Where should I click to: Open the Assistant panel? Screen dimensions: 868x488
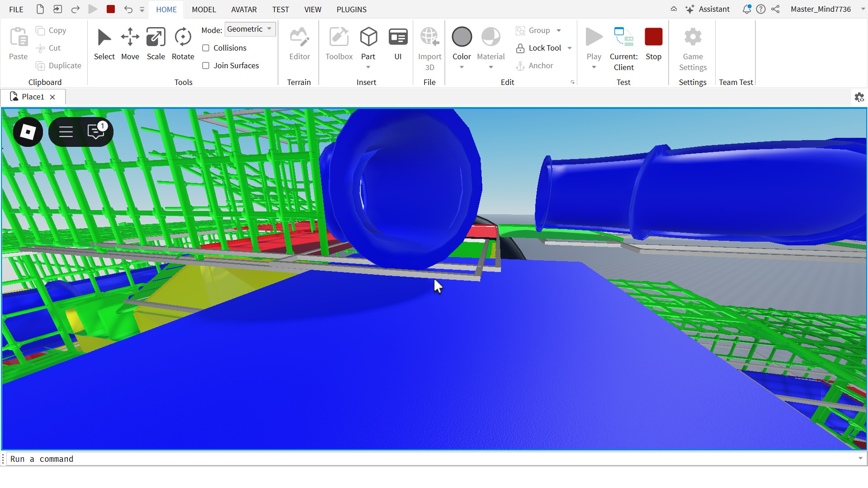pyautogui.click(x=708, y=9)
